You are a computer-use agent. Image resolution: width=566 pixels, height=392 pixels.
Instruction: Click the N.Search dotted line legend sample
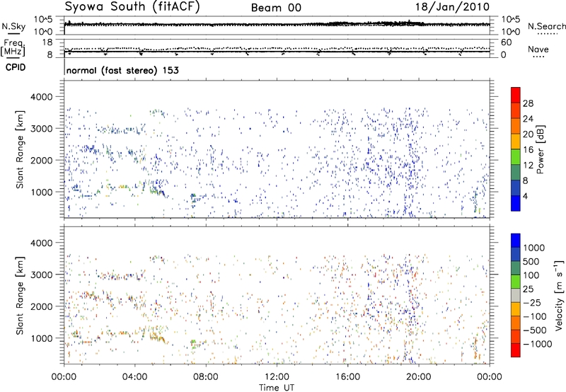[x=548, y=34]
